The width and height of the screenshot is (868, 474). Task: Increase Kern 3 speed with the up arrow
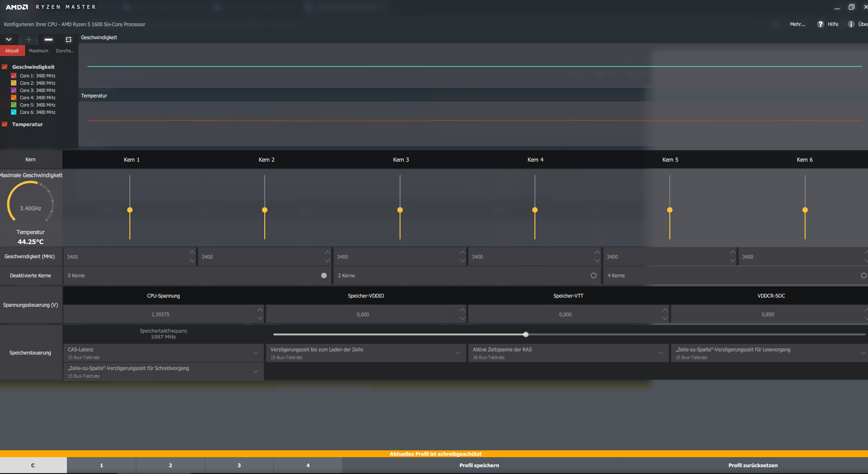(462, 252)
